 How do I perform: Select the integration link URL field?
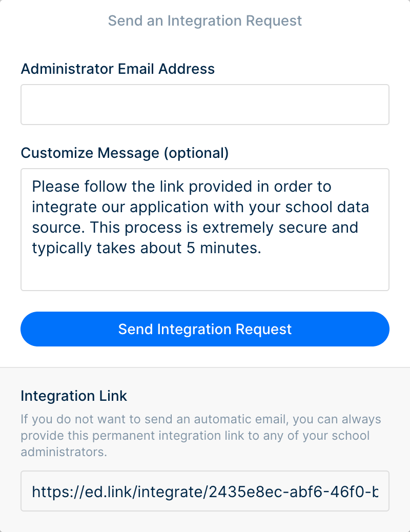click(205, 491)
